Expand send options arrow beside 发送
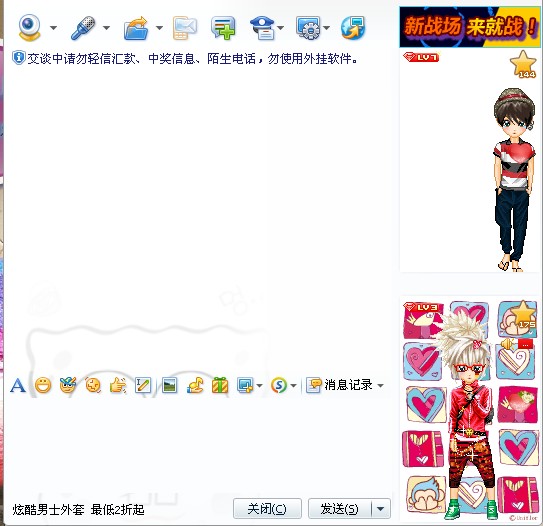The width and height of the screenshot is (543, 526). [381, 509]
